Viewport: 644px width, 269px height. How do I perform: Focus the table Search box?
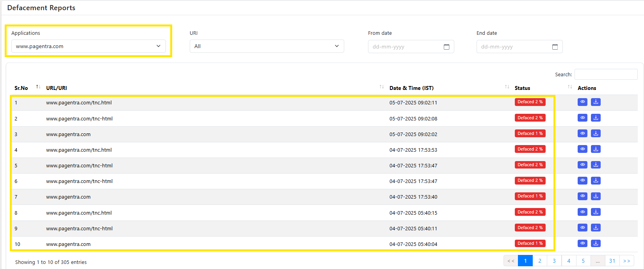coord(606,74)
